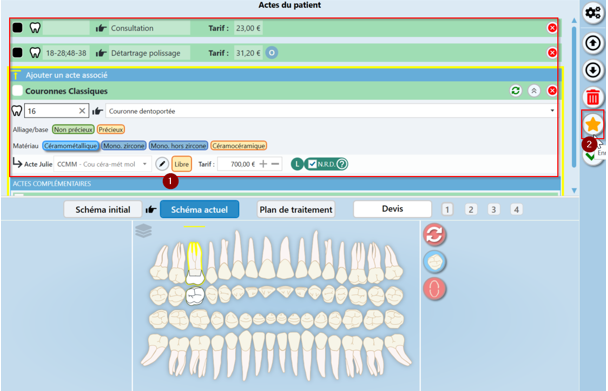Decrease the tarif with minus sign
608x391 pixels.
tap(275, 164)
